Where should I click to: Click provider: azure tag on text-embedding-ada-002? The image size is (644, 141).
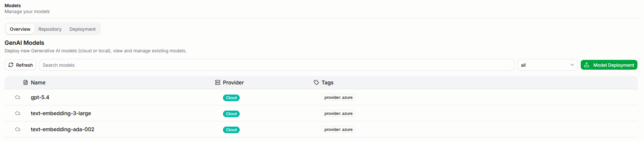pos(338,130)
